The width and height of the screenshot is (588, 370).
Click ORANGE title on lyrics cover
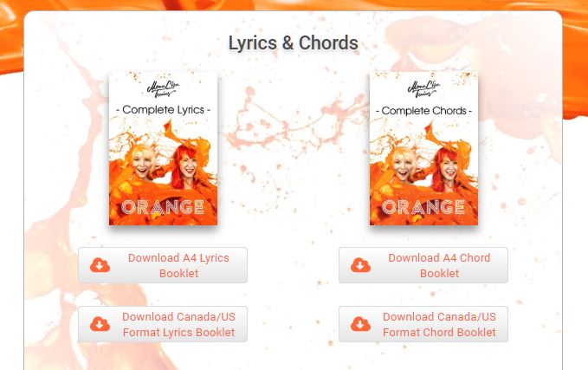(163, 207)
